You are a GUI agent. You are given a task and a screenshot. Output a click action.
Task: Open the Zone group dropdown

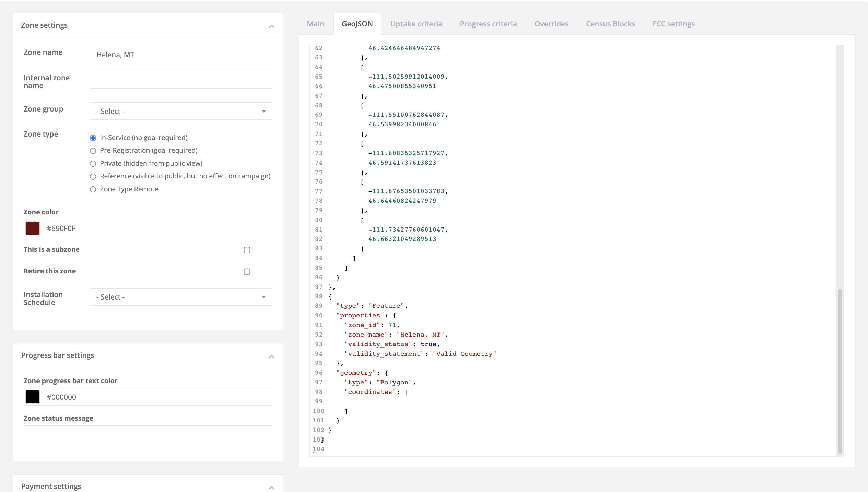point(181,111)
